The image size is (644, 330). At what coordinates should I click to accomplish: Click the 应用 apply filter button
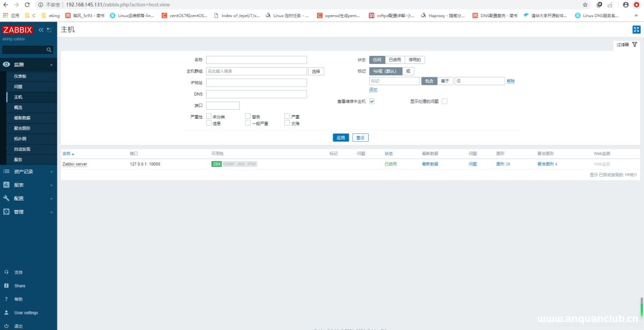pos(341,138)
